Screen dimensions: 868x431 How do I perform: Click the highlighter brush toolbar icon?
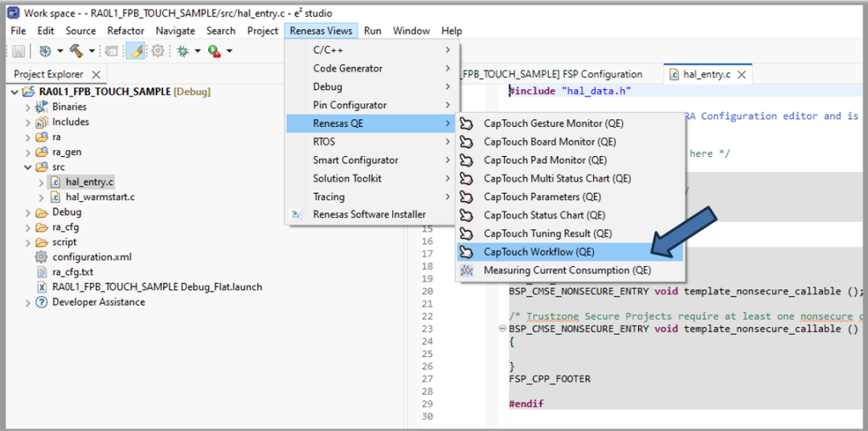pyautogui.click(x=136, y=51)
